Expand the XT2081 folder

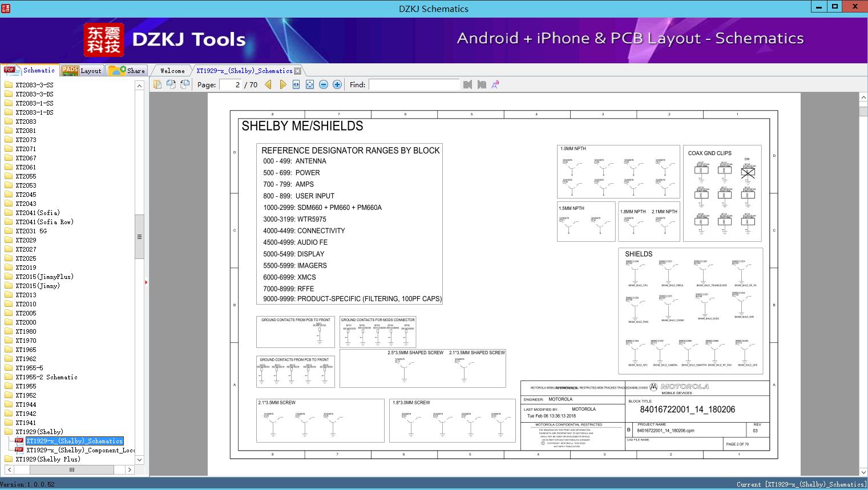coord(26,131)
